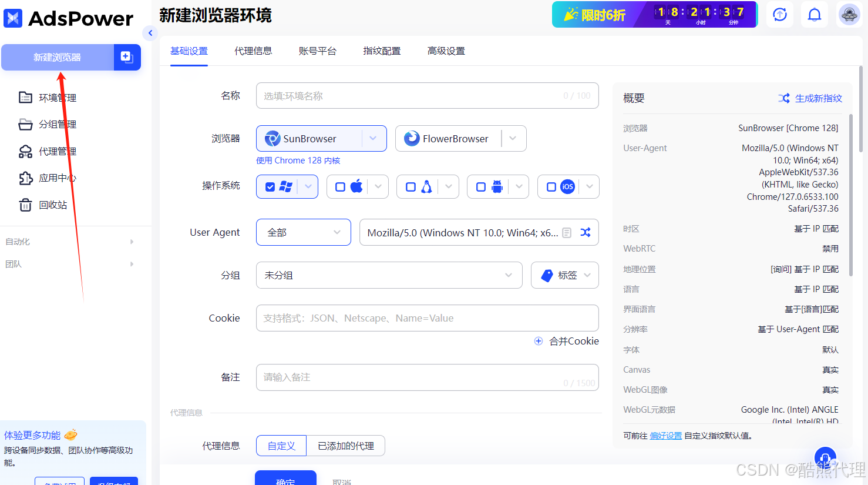Switch to the 代理信息 tab
The width and height of the screenshot is (868, 485).
point(253,51)
